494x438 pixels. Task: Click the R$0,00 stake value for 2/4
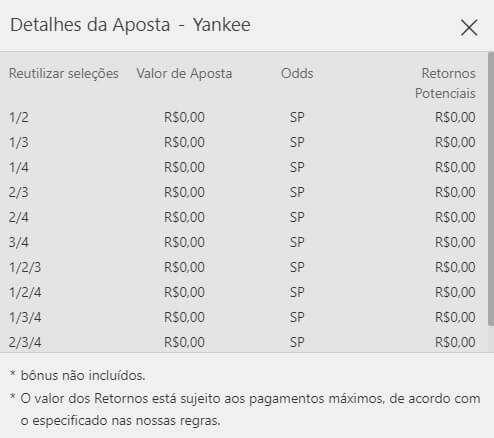click(x=184, y=217)
